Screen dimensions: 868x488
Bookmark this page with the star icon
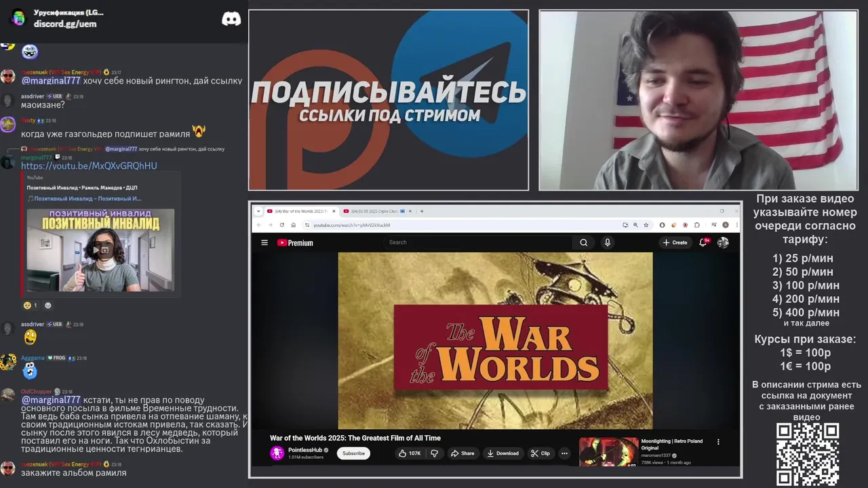pyautogui.click(x=646, y=225)
